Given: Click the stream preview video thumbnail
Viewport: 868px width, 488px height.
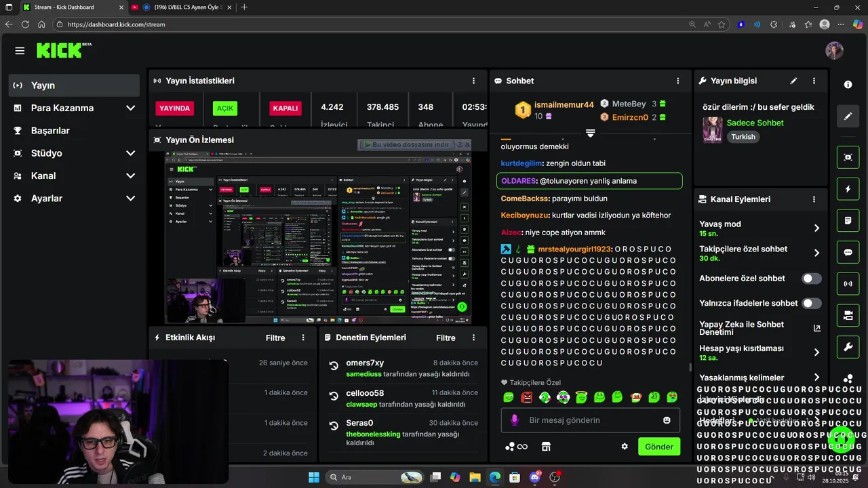Looking at the screenshot, I should (318, 238).
